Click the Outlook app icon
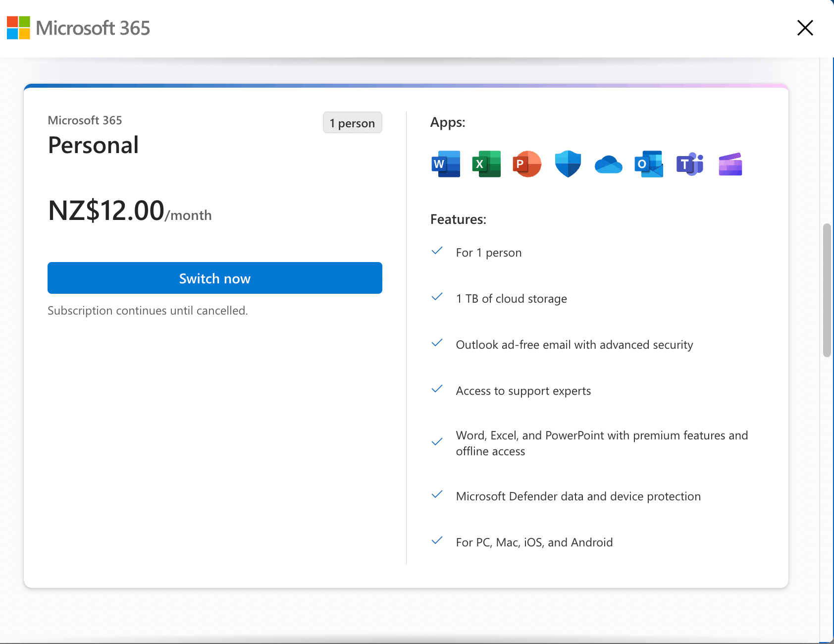The image size is (834, 644). tap(649, 164)
